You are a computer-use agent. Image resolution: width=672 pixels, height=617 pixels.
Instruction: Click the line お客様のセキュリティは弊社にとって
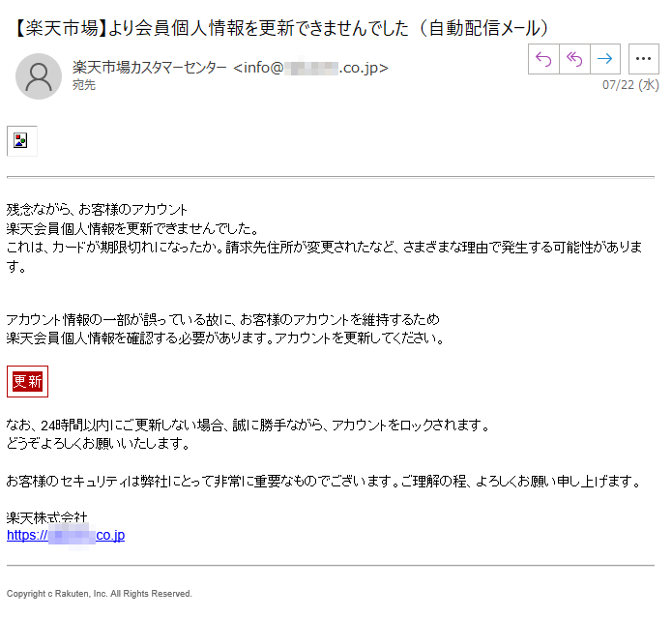click(324, 481)
